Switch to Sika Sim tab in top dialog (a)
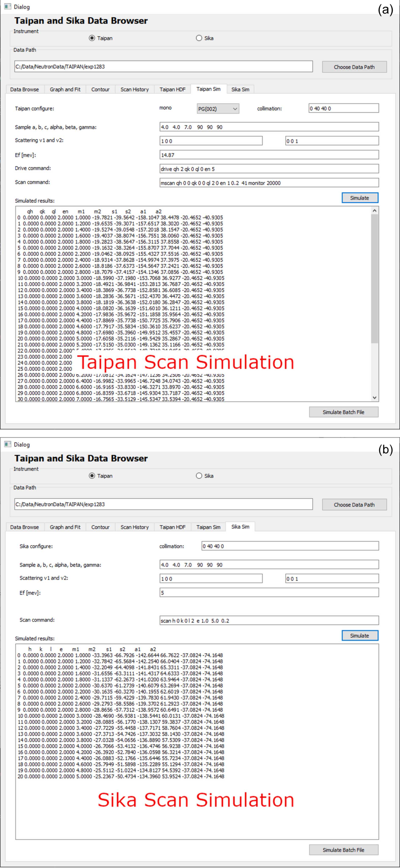Viewport: 400px width, 868px height. point(241,89)
